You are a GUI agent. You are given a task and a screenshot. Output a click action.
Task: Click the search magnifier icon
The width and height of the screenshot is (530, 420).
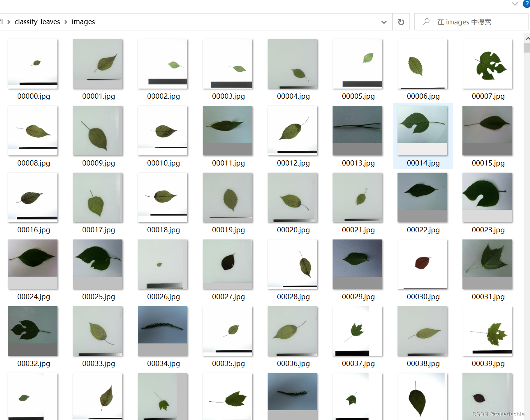(x=426, y=22)
